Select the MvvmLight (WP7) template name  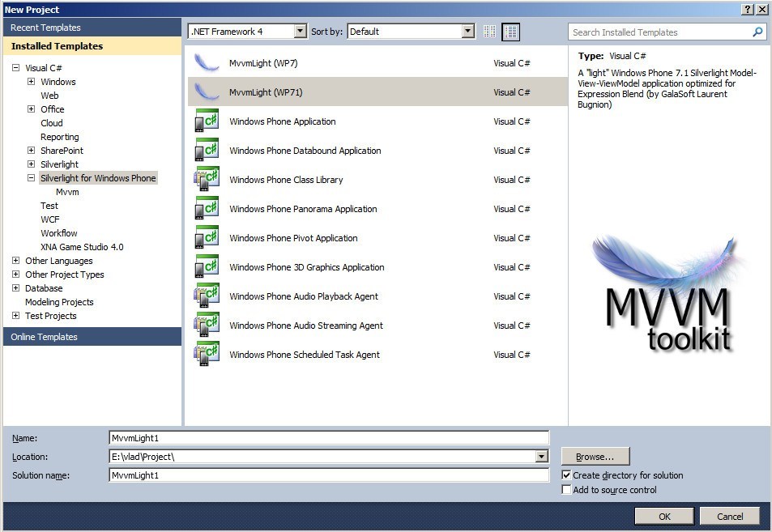263,63
